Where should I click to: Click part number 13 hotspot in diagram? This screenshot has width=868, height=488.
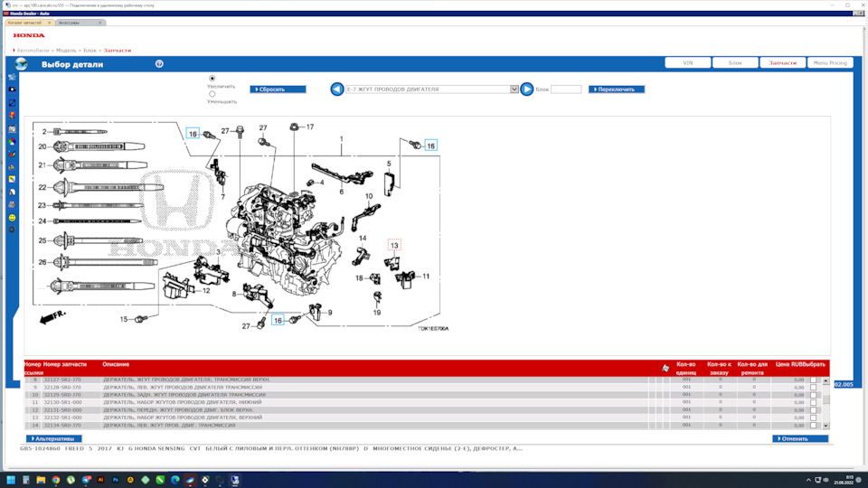394,246
